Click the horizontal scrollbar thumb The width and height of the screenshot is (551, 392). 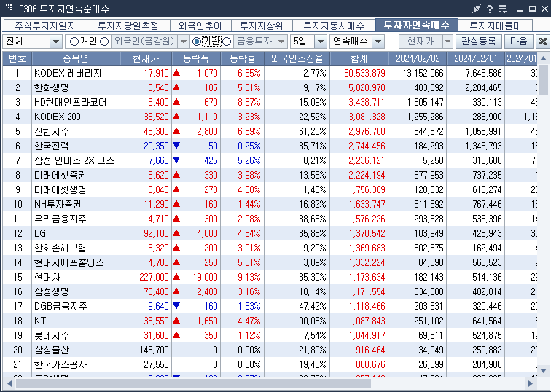click(x=194, y=383)
